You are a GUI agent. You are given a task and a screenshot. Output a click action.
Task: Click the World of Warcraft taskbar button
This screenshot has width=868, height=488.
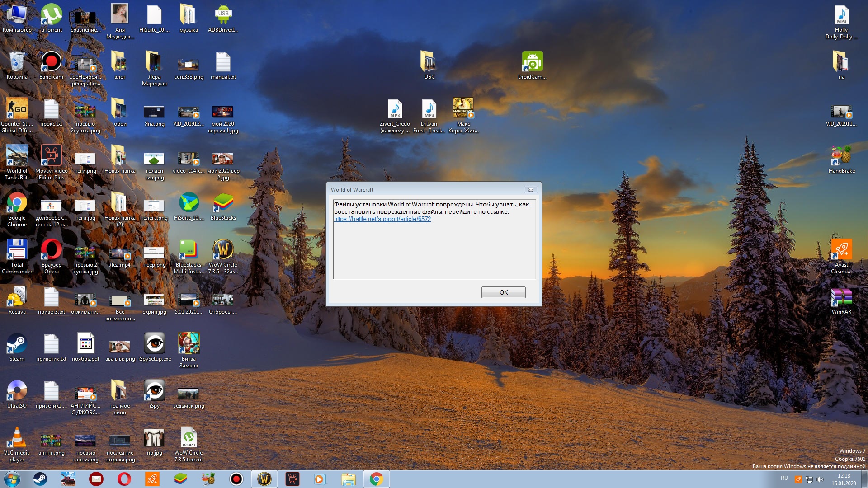(x=264, y=479)
